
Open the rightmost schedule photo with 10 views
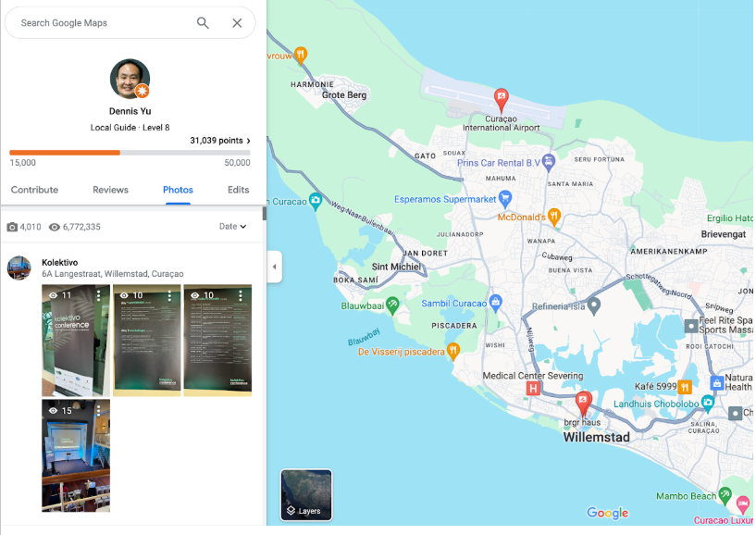click(x=217, y=340)
